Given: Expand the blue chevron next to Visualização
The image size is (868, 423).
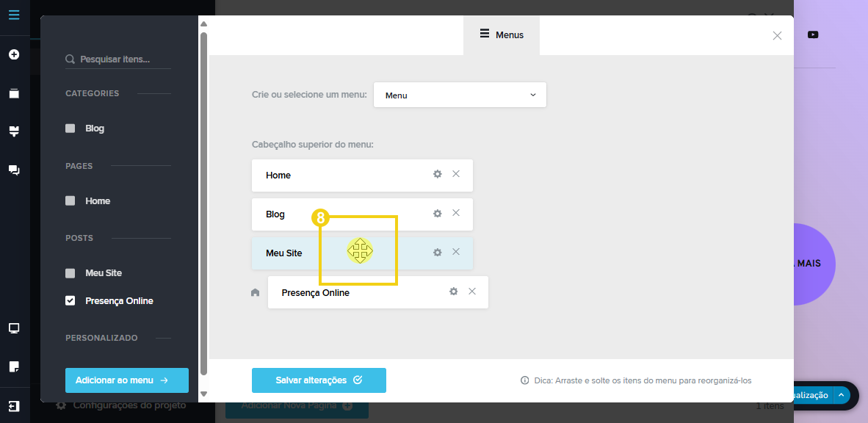Looking at the screenshot, I should pyautogui.click(x=842, y=395).
